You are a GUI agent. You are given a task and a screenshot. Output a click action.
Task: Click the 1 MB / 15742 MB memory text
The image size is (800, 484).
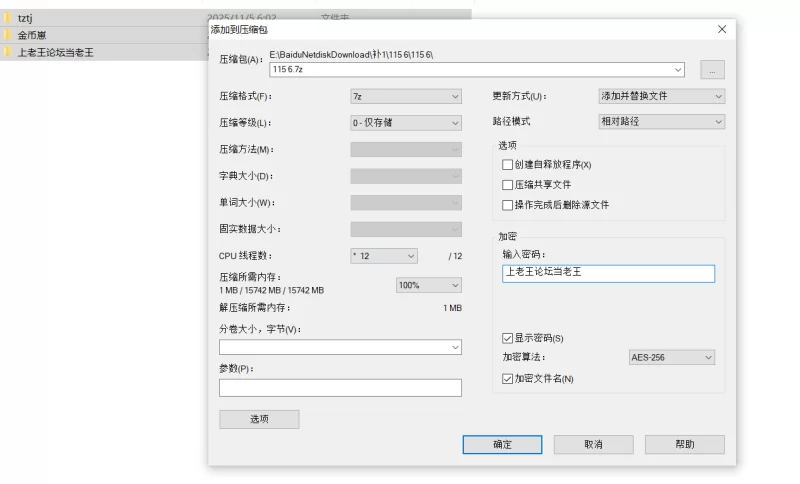pos(271,290)
